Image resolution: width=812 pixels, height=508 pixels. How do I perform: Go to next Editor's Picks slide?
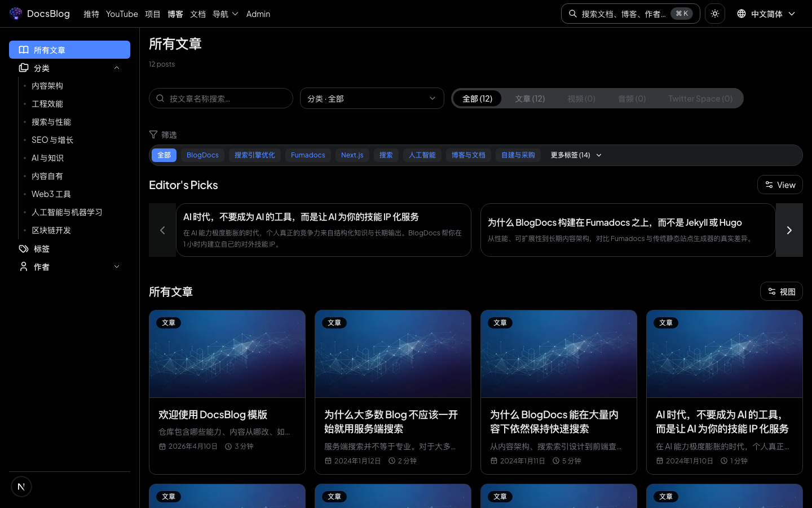point(789,230)
